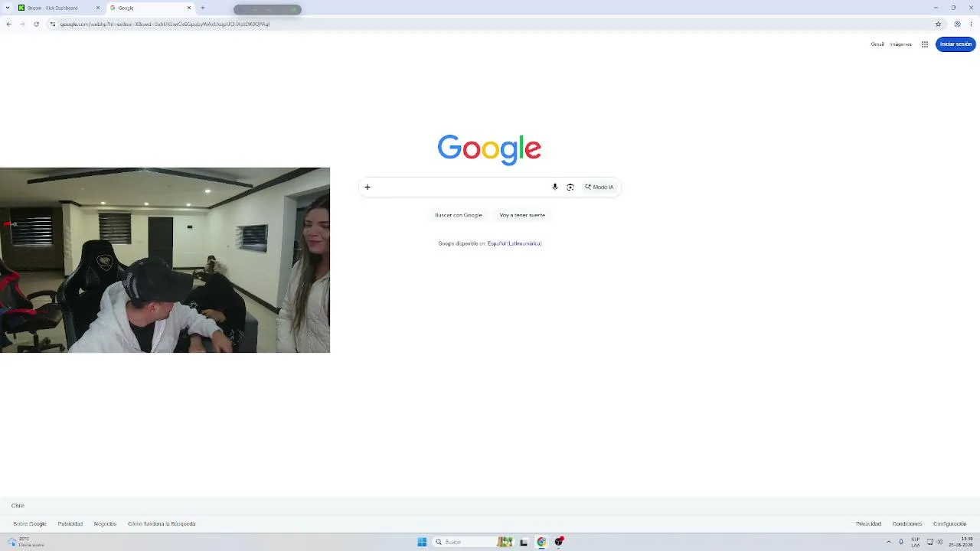Open Chrome from the taskbar
The height and width of the screenshot is (551, 980).
(x=541, y=542)
